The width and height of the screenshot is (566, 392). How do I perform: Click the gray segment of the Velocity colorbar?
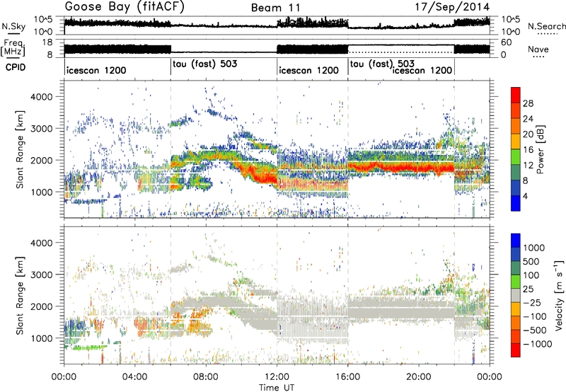(516, 295)
